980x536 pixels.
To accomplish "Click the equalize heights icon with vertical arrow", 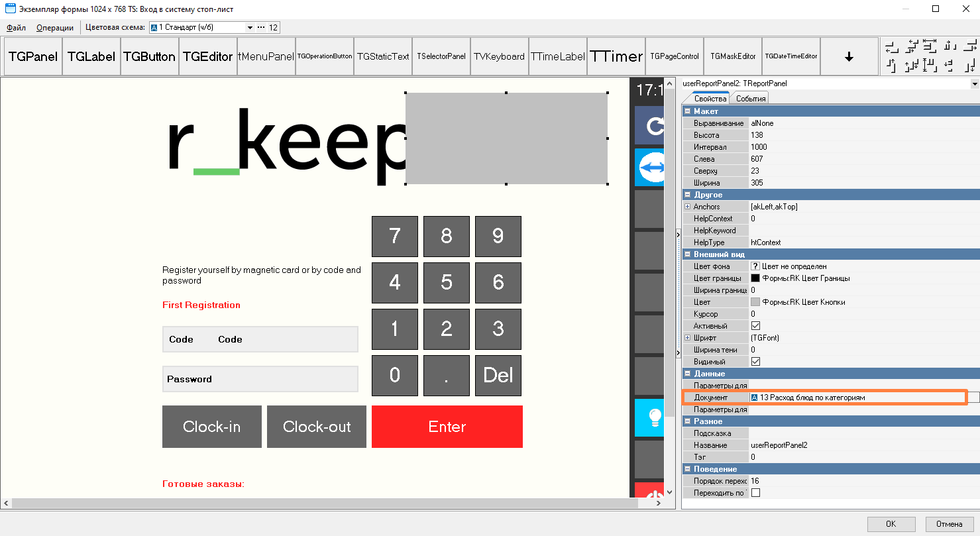I will (x=930, y=65).
